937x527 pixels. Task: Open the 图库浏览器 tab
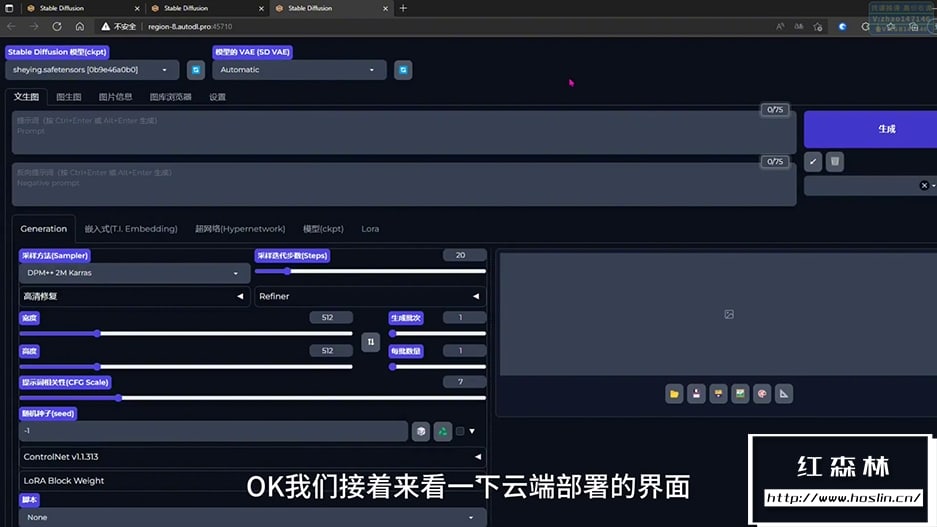170,97
